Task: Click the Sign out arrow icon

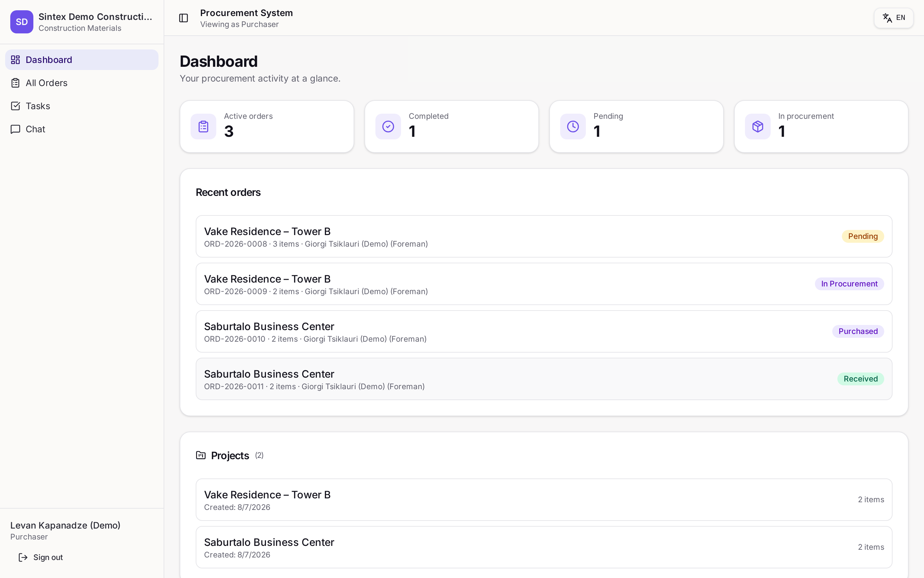Action: [x=23, y=557]
